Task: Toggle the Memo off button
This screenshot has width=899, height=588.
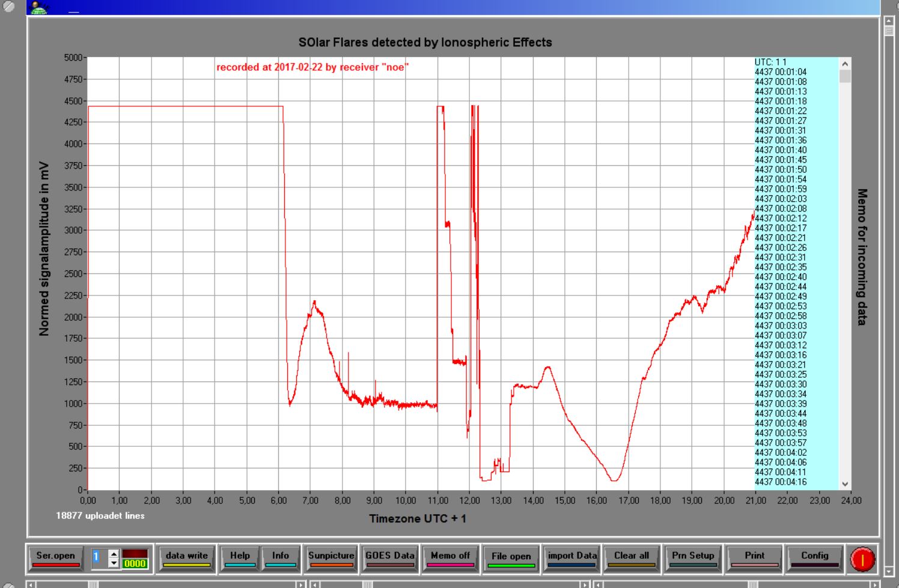Action: 450,558
